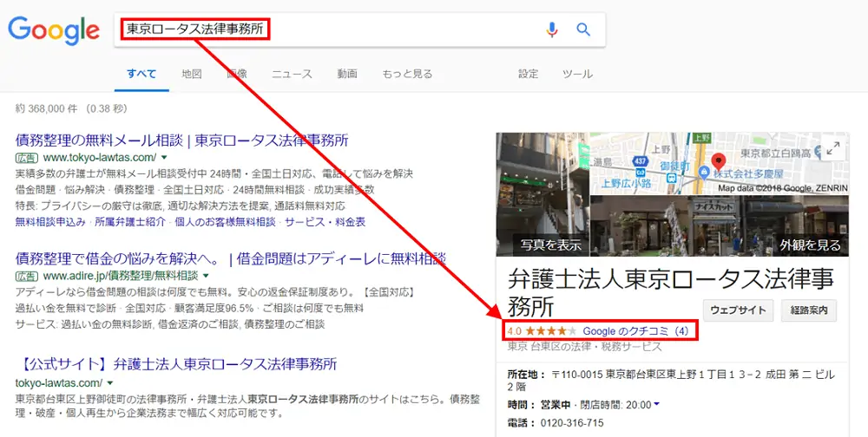Image resolution: width=868 pixels, height=437 pixels.
Task: Expand dropdown arrow beside tokyo-lawtas.com/ organic result
Action: tap(110, 382)
